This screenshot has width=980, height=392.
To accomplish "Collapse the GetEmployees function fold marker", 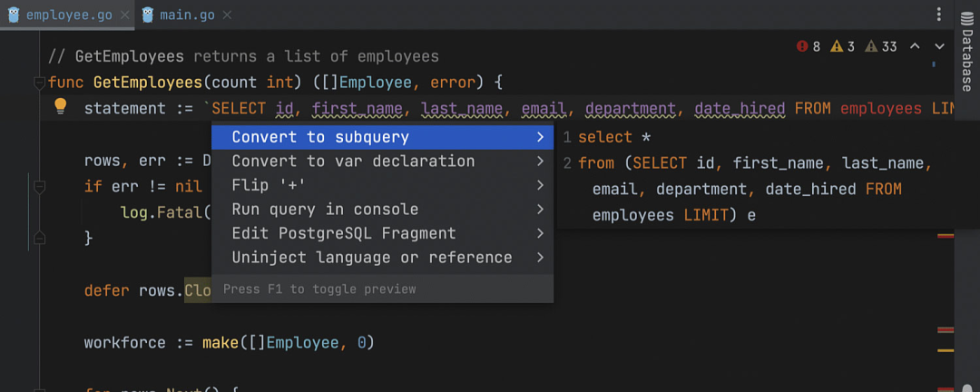I will [x=39, y=83].
